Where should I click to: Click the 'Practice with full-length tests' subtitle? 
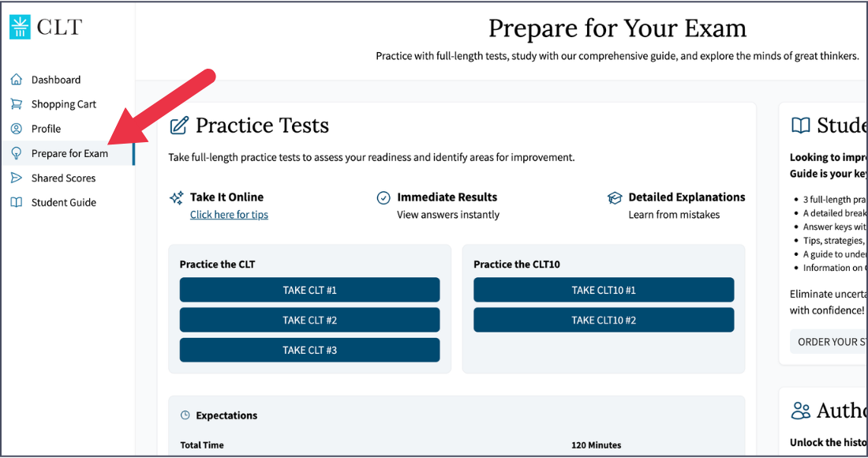(x=617, y=56)
